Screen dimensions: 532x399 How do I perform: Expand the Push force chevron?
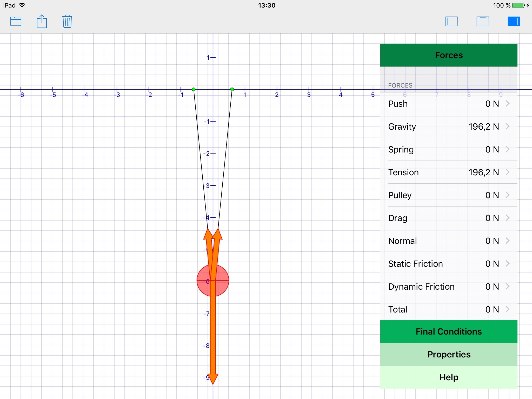pos(507,104)
